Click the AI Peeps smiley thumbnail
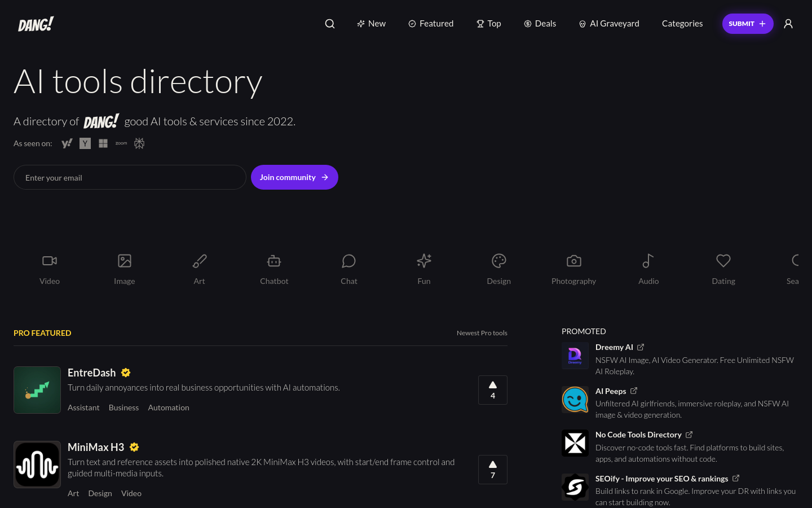This screenshot has width=812, height=508. click(x=575, y=400)
